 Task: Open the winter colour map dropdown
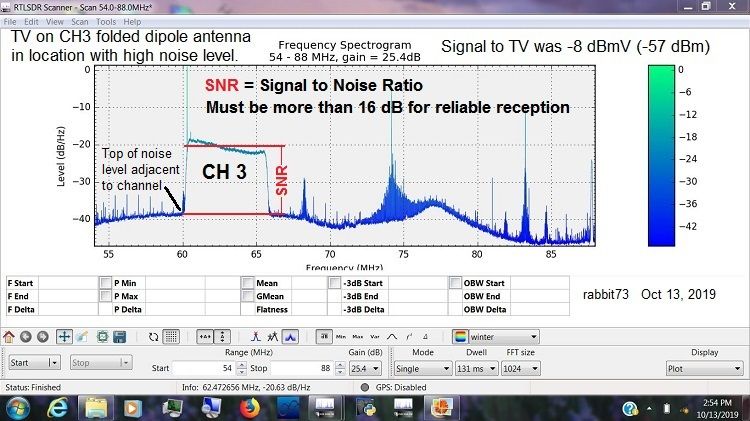pyautogui.click(x=495, y=337)
